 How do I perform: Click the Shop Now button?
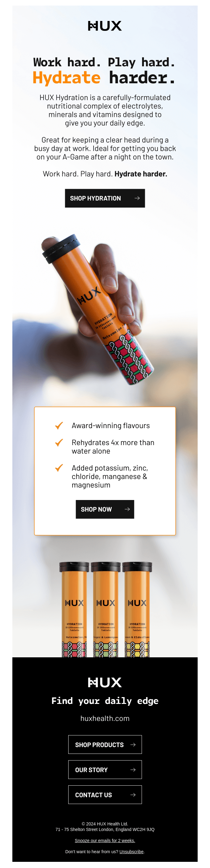(105, 509)
